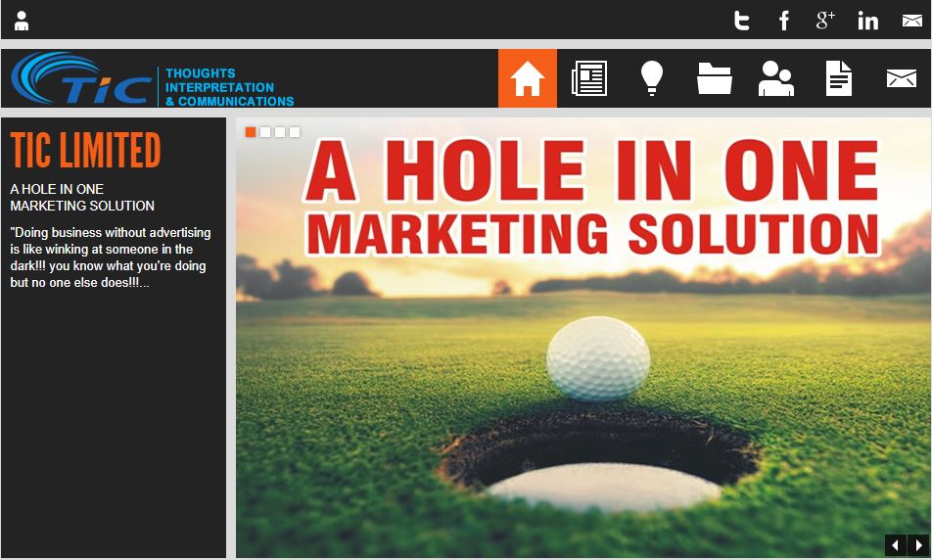Viewport: 932px width, 560px height.
Task: Open the Facebook social link
Action: click(x=784, y=21)
